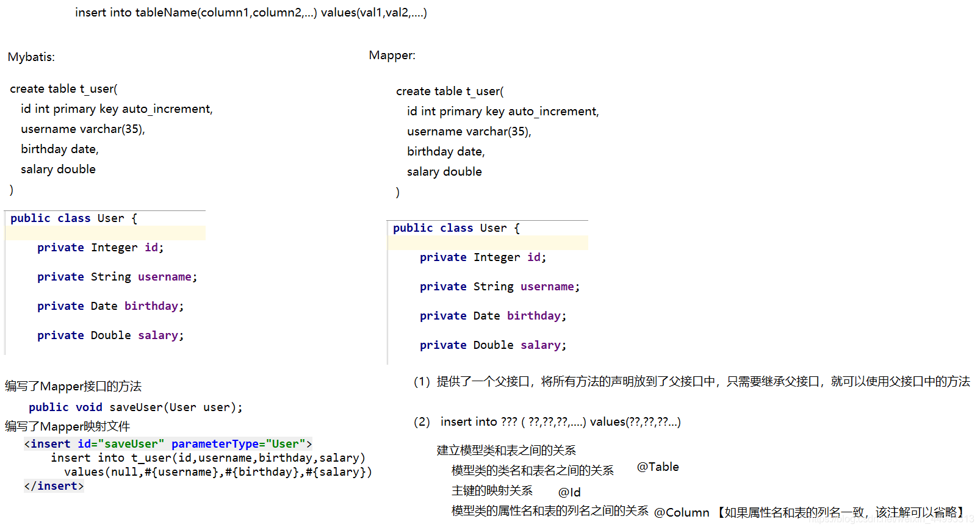Viewport: 980px width, 530px height.
Task: Click 'insert into t_user(id,username,birthday,salary)' line
Action: (x=208, y=458)
